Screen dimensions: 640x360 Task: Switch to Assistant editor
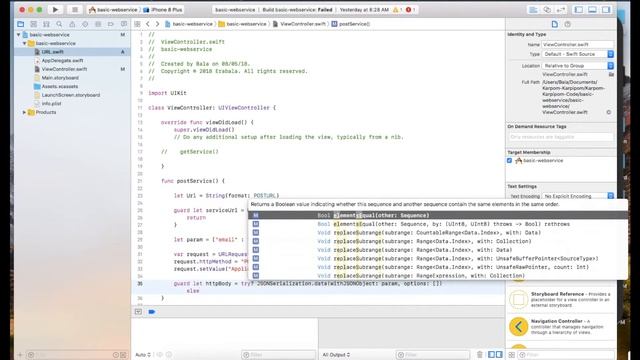(547, 9)
